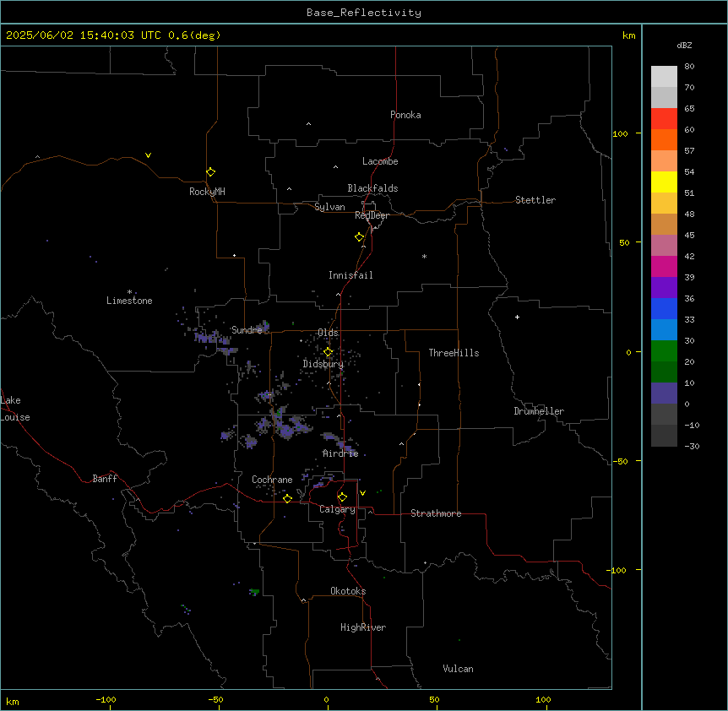
Task: Click the Olds town label
Action: coord(328,333)
